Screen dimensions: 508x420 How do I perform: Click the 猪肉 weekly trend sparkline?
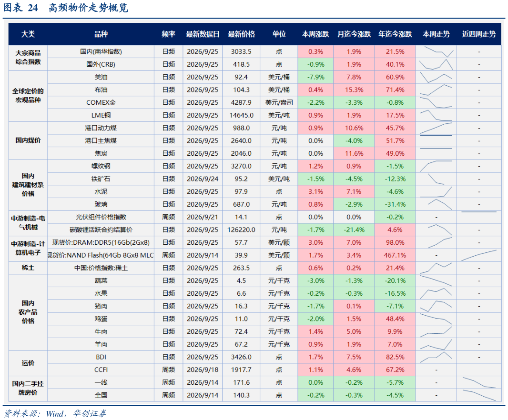point(436,306)
